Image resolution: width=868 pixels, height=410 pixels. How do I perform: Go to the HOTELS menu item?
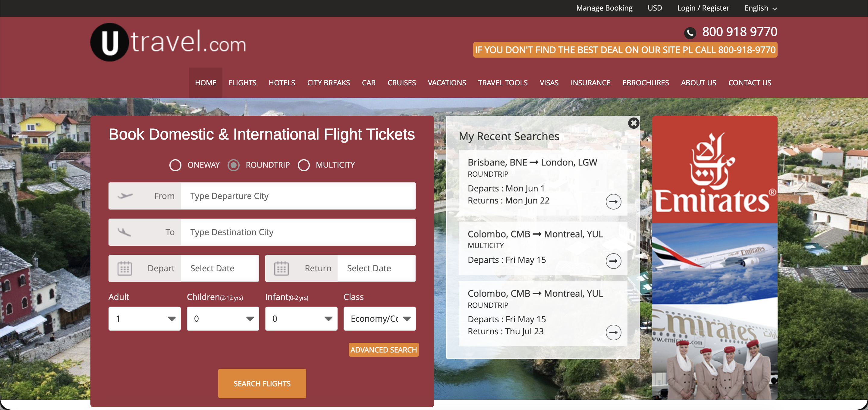[282, 83]
